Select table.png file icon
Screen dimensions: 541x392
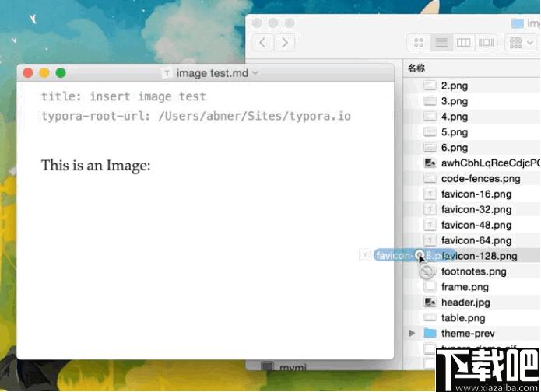430,318
